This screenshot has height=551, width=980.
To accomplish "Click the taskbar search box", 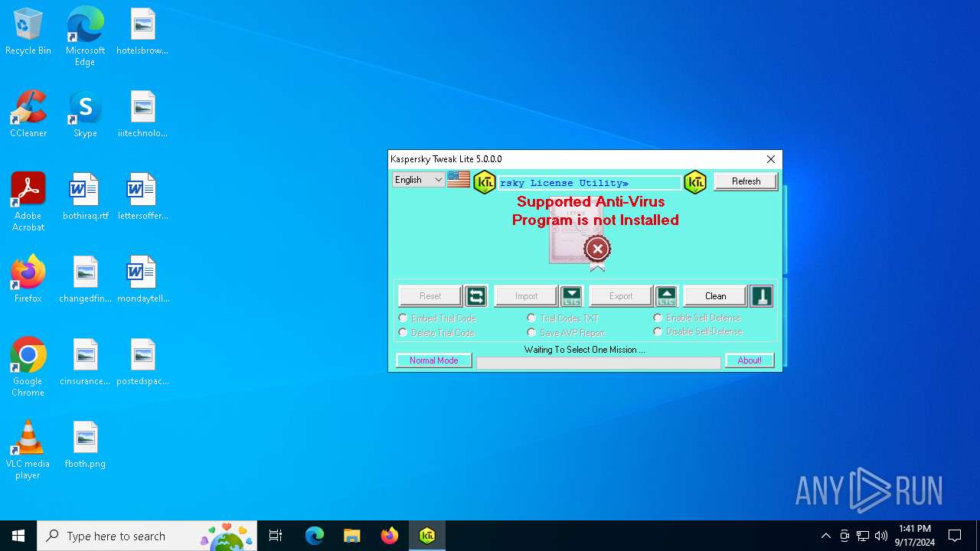I will point(147,536).
